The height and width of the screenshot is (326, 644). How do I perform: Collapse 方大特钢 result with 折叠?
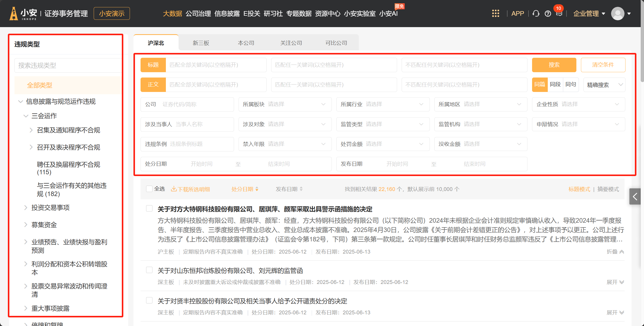tap(615, 252)
